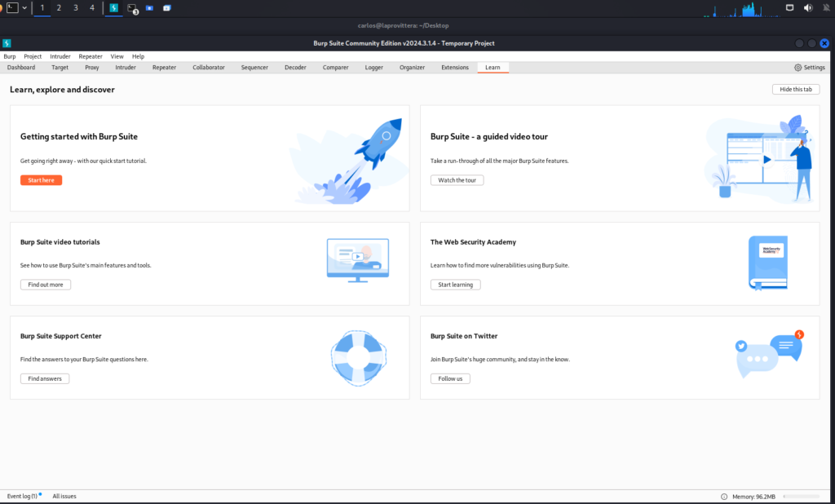Image resolution: width=835 pixels, height=504 pixels.
Task: Click the Burp logo in window title bar
Action: (x=7, y=43)
